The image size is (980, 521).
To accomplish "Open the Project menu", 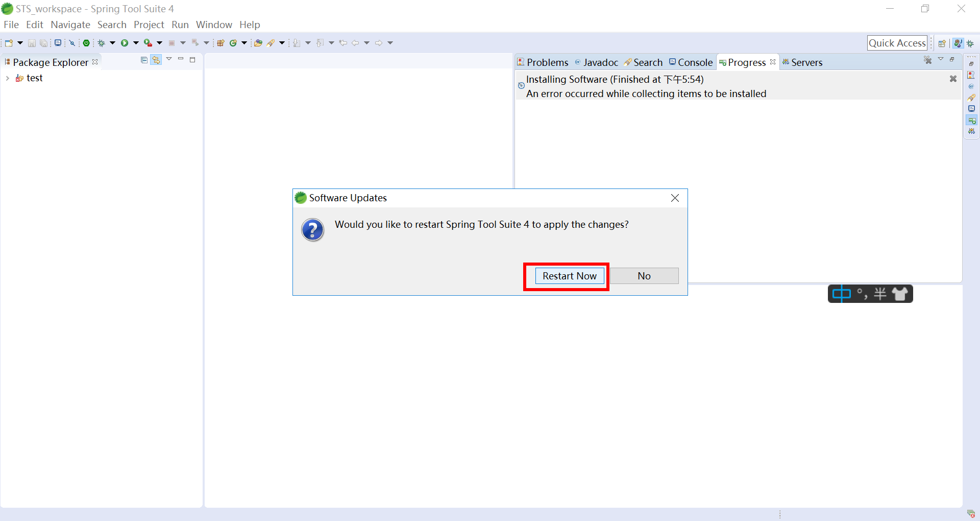I will 149,25.
